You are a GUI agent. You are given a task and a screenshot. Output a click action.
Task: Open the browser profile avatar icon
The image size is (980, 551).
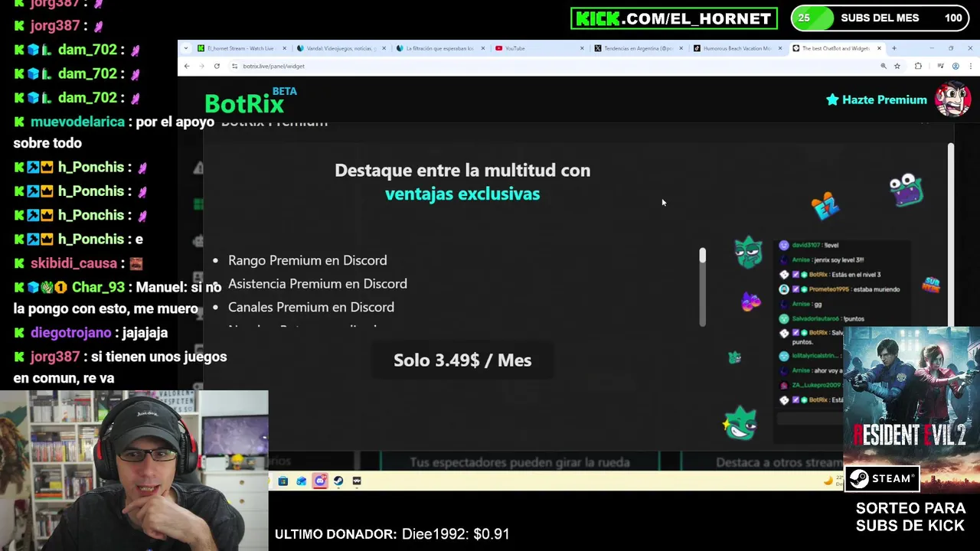pos(955,66)
